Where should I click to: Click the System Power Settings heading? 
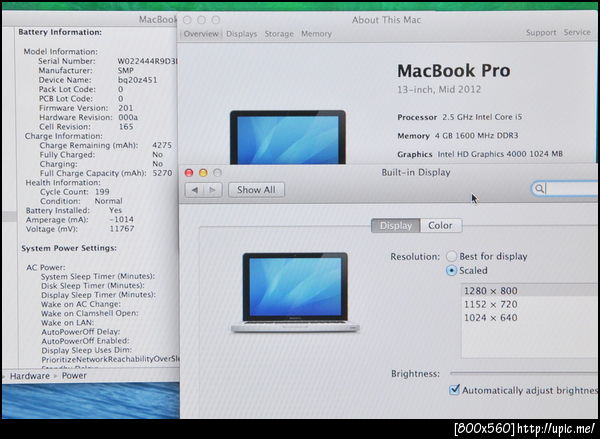(69, 248)
